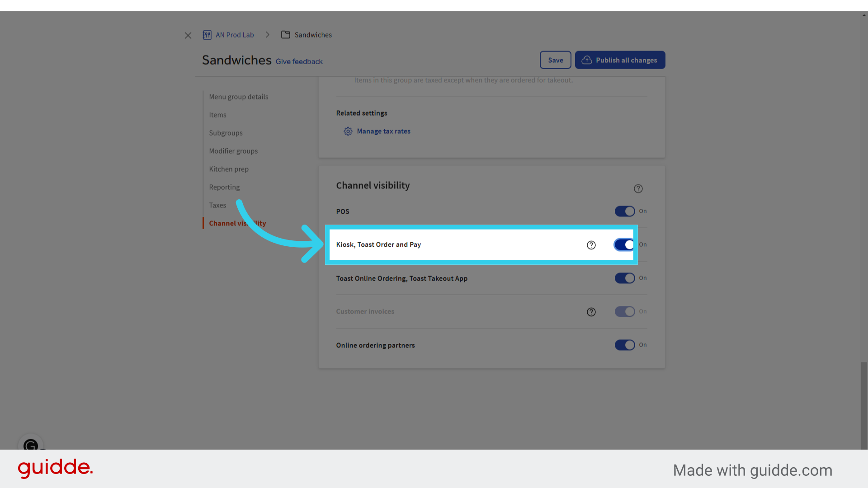Open the Customer invoices help icon
The width and height of the screenshot is (868, 488).
coord(591,312)
